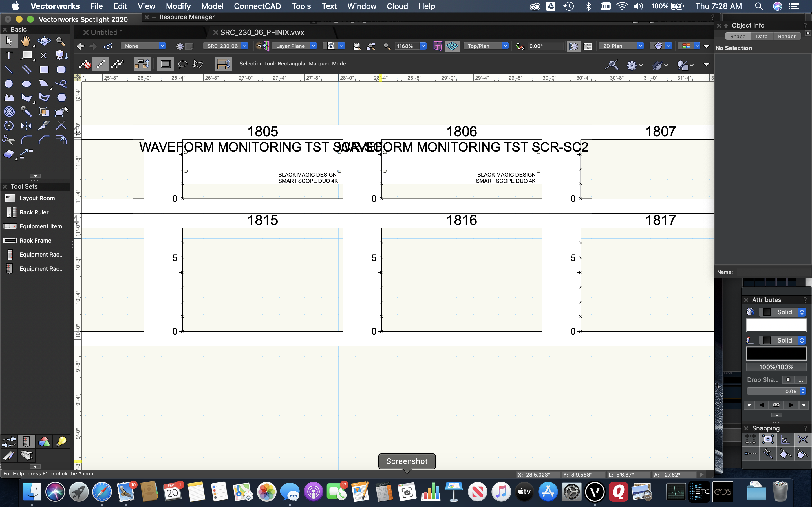
Task: Activate the Zoom tool in the Basic palette
Action: pos(61,41)
